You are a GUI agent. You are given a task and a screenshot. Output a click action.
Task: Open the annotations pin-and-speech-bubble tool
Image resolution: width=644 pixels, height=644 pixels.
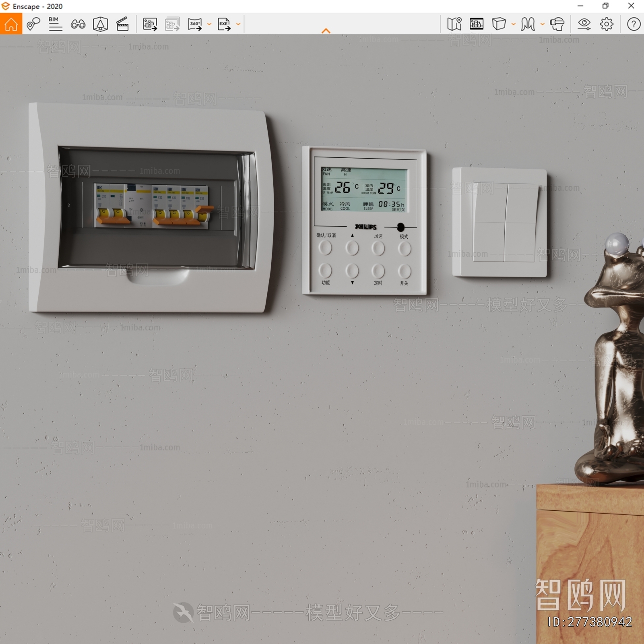click(x=33, y=24)
